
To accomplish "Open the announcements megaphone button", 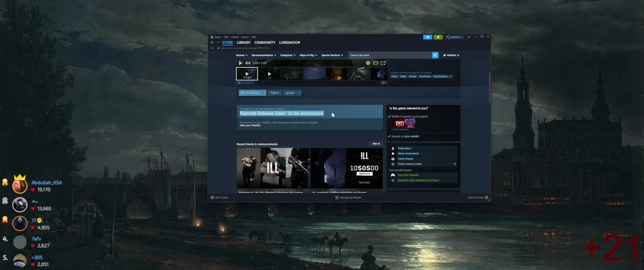I will (427, 37).
